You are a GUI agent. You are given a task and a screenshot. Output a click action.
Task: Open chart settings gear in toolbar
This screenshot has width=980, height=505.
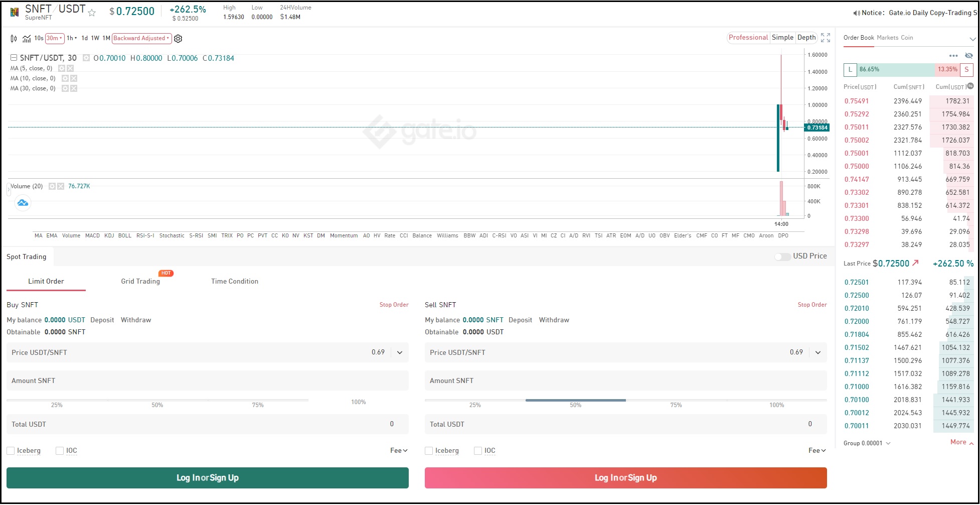tap(178, 39)
